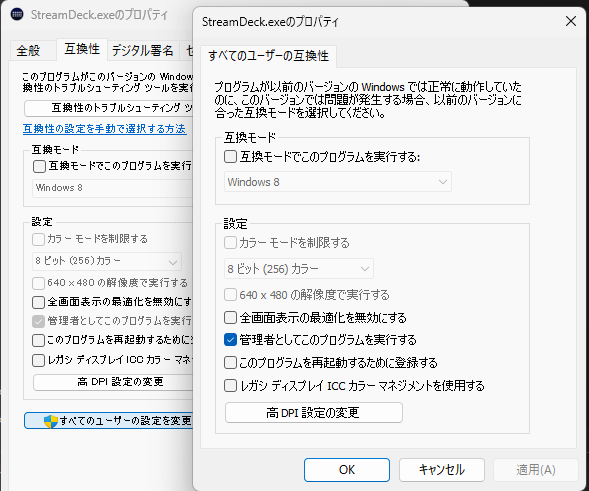Select the すべてのユーザーの互換性 tab
The width and height of the screenshot is (589, 491).
click(268, 56)
